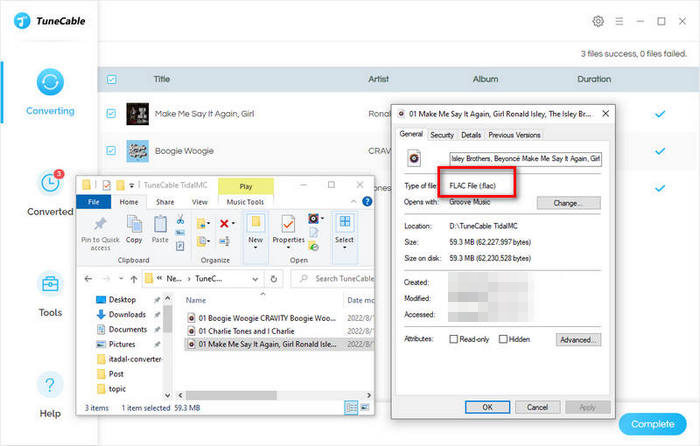Open the Converted history icon
The image size is (700, 446).
(50, 183)
